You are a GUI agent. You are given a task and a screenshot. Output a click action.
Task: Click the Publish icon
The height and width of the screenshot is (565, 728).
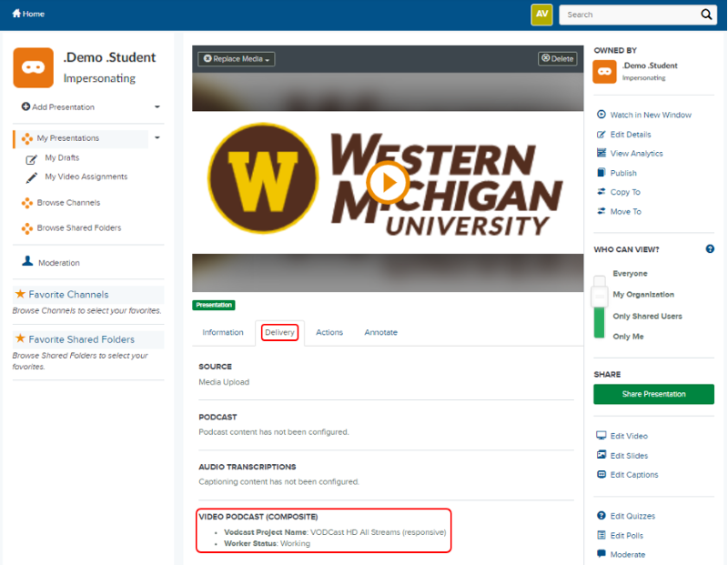coord(602,173)
